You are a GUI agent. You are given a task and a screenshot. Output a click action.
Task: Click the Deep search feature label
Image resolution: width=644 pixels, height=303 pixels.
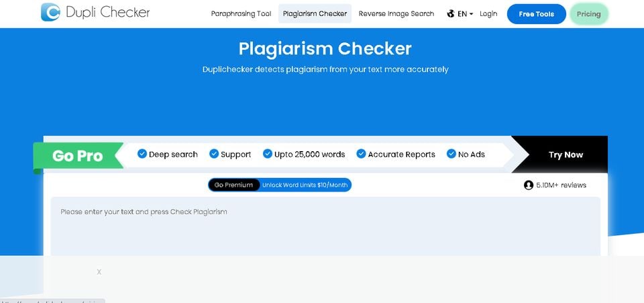pyautogui.click(x=173, y=155)
